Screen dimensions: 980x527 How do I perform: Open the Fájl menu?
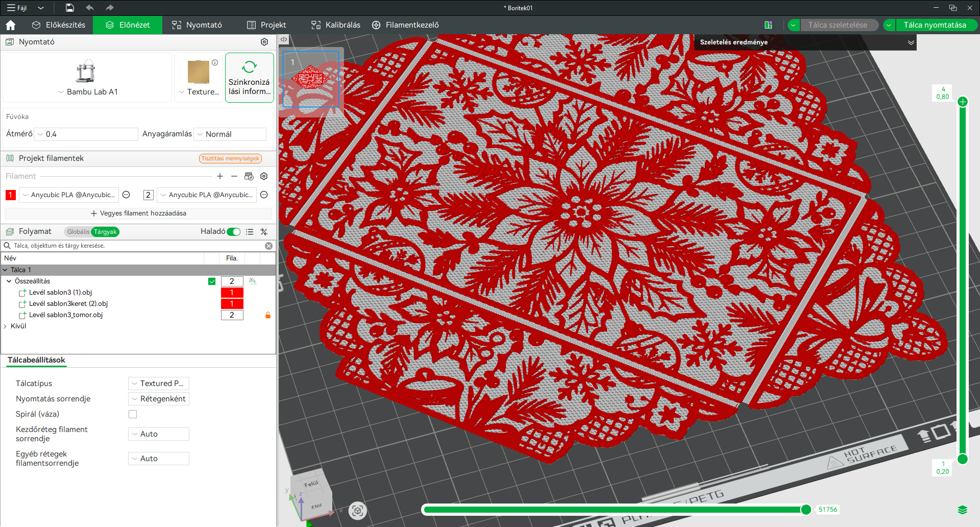point(17,8)
